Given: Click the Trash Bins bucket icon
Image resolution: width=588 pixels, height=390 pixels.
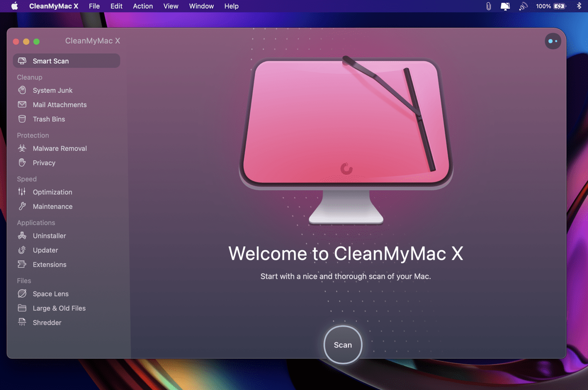Looking at the screenshot, I should pos(22,119).
